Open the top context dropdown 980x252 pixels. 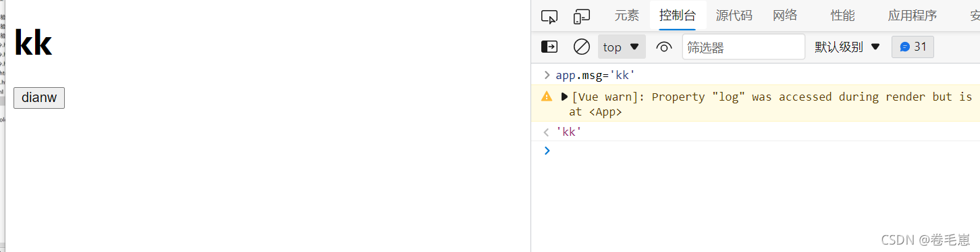click(622, 47)
